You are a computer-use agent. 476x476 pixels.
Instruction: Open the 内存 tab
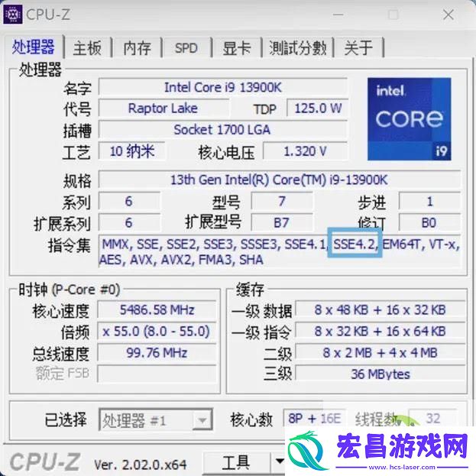tap(138, 47)
